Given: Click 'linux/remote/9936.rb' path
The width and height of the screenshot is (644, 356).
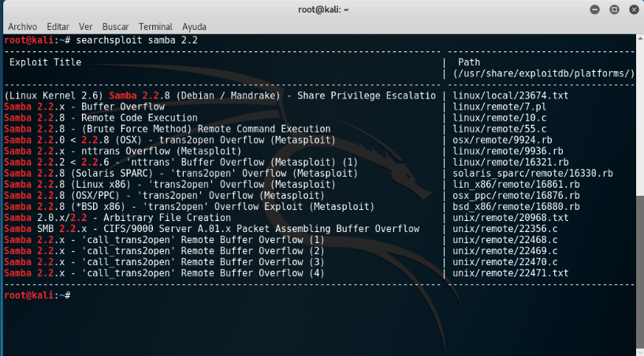Looking at the screenshot, I should [x=508, y=152].
